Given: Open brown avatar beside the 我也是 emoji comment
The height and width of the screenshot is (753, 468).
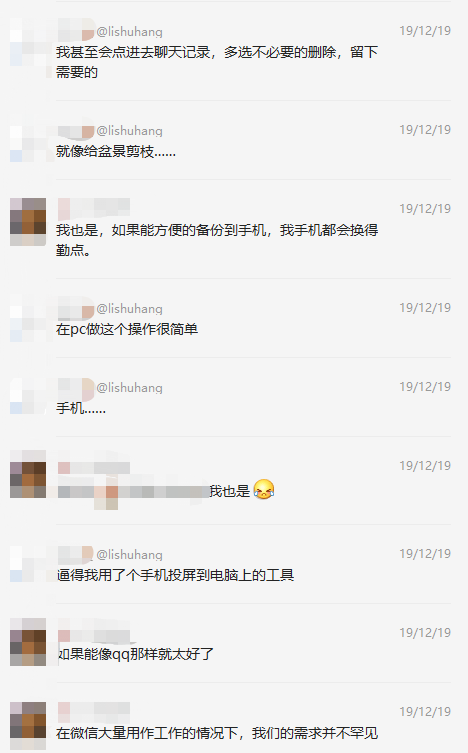Looking at the screenshot, I should point(28,474).
